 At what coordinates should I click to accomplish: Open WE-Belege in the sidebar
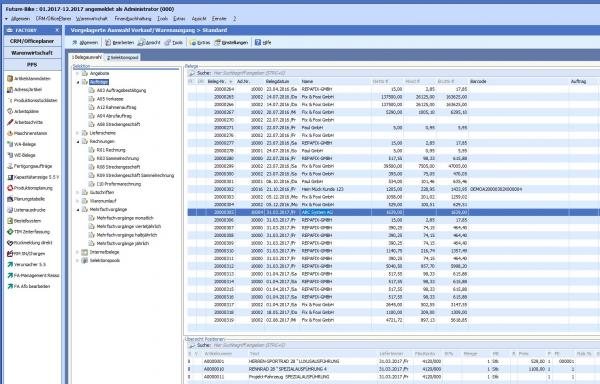pyautogui.click(x=21, y=155)
